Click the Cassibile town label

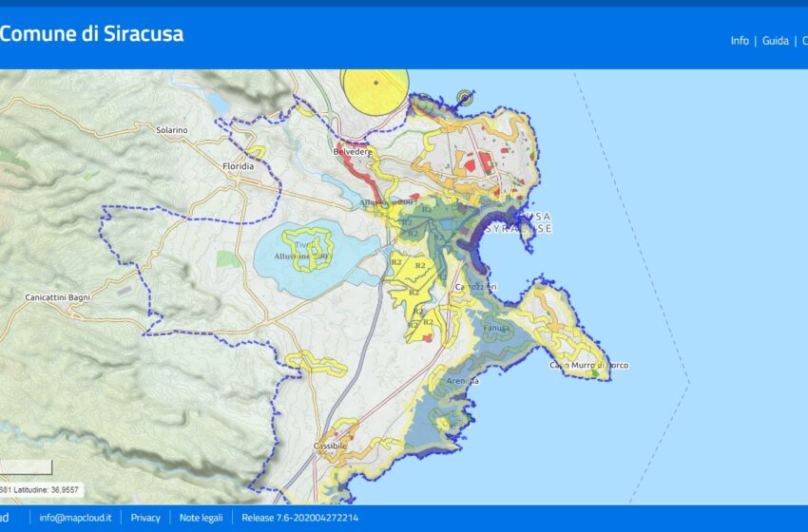[331, 445]
